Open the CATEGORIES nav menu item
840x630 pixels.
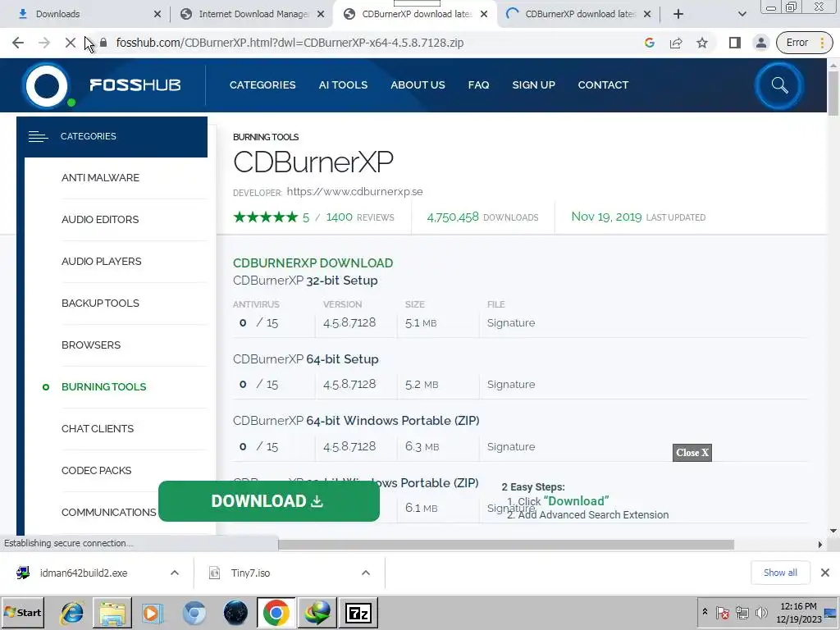[262, 84]
